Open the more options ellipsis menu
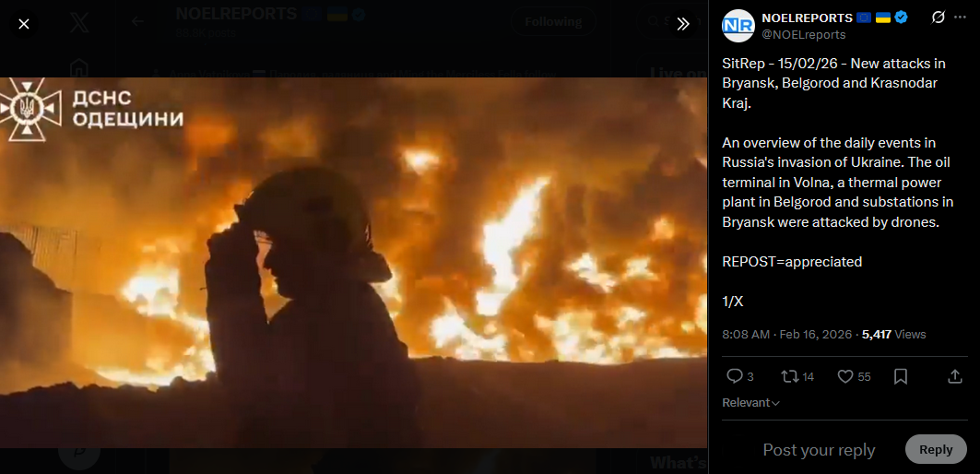The width and height of the screenshot is (980, 474). [960, 18]
